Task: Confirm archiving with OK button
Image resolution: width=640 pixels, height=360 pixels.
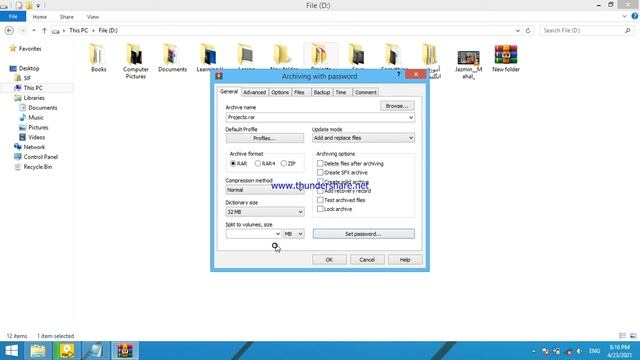Action: pos(329,260)
